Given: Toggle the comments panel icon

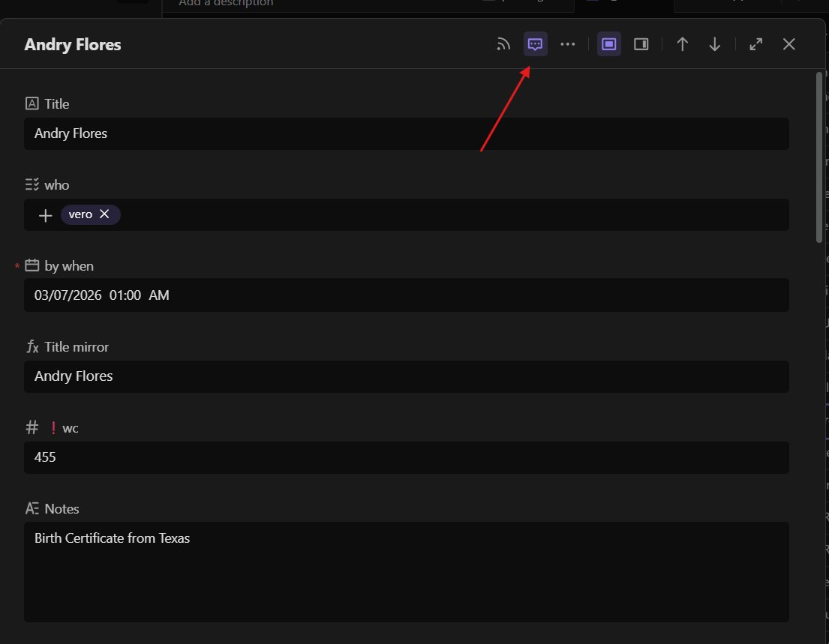Looking at the screenshot, I should click(535, 44).
